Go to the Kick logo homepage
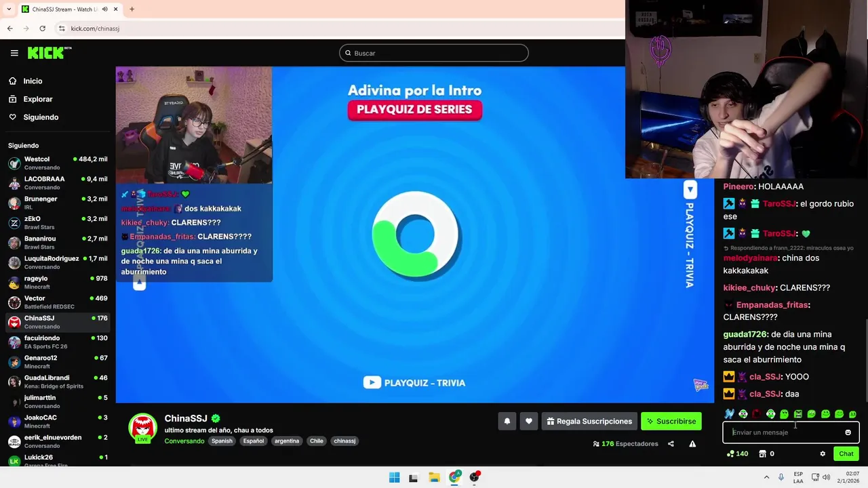 pyautogui.click(x=49, y=53)
